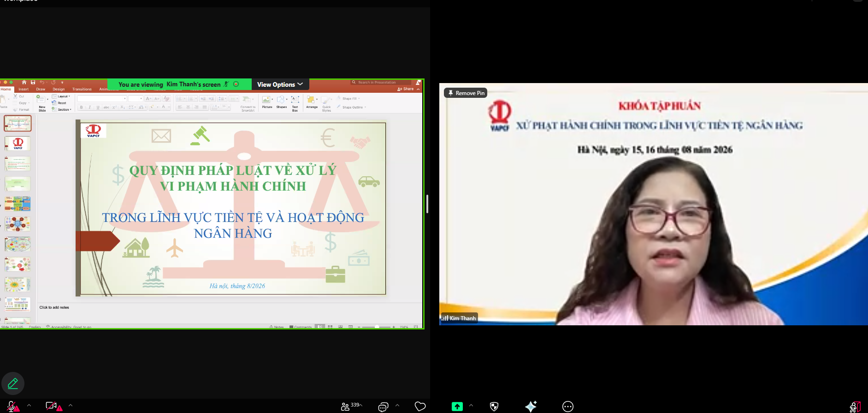Insert a Picture from the ribbon

coord(267,102)
